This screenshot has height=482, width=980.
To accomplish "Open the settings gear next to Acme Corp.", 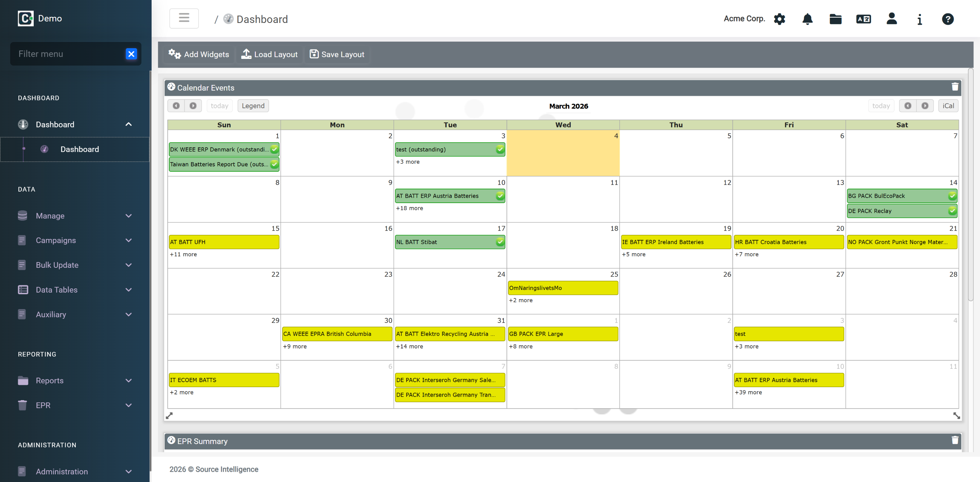I will point(779,19).
